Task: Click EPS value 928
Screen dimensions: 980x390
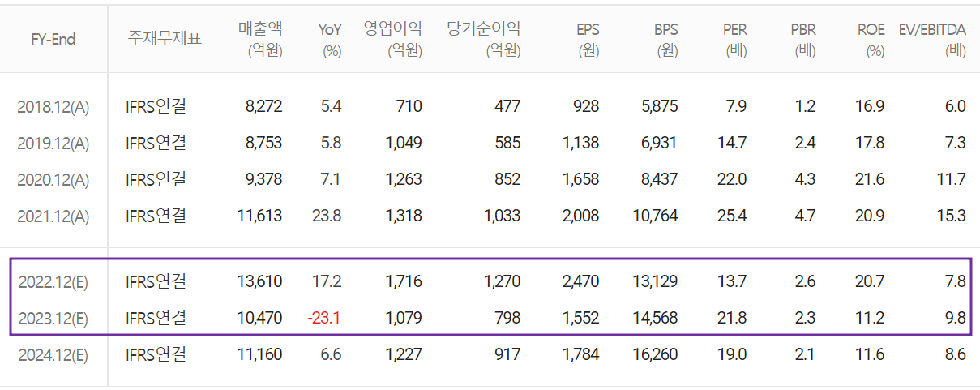Action: pyautogui.click(x=585, y=106)
